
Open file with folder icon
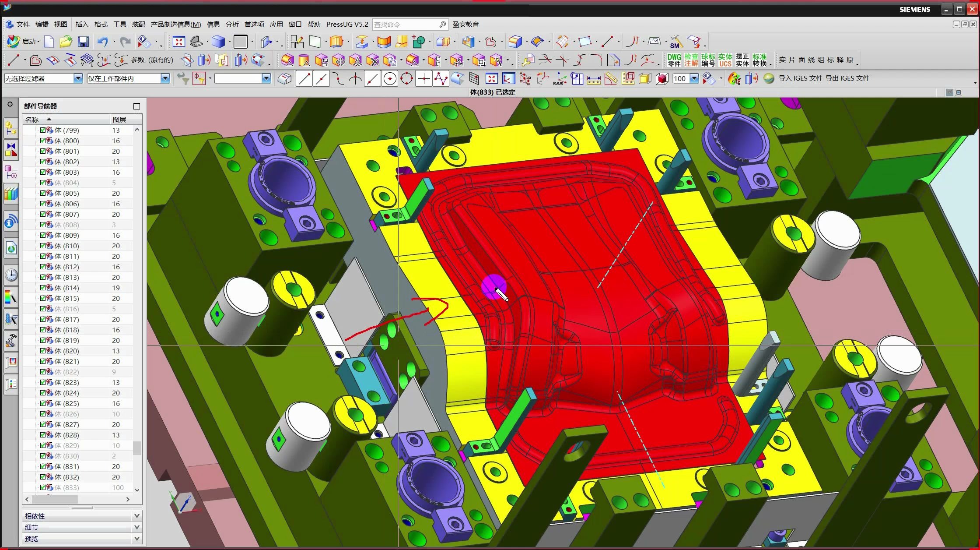(x=66, y=42)
